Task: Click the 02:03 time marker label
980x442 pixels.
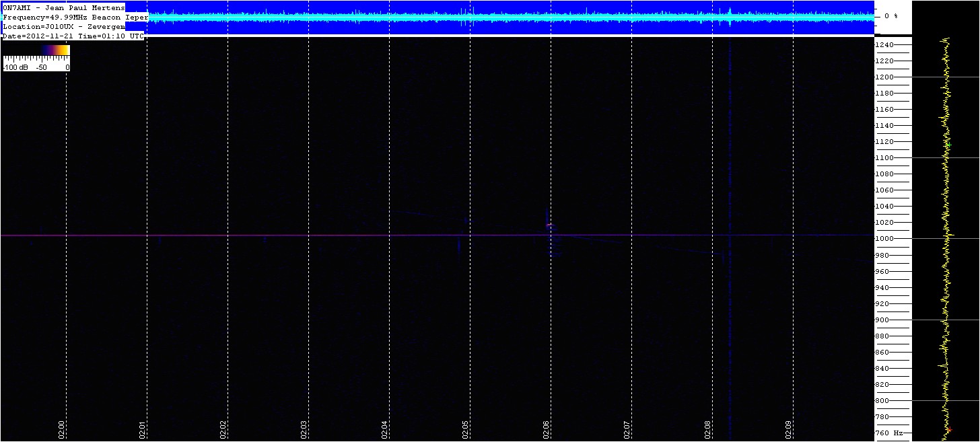Action: tap(304, 429)
